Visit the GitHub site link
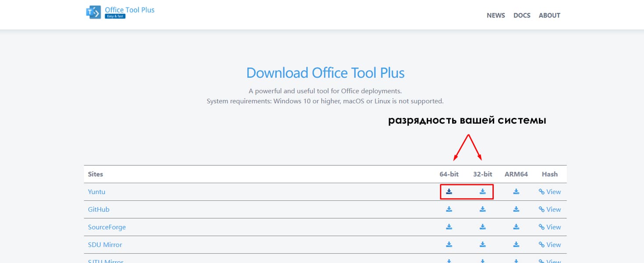 (98, 209)
